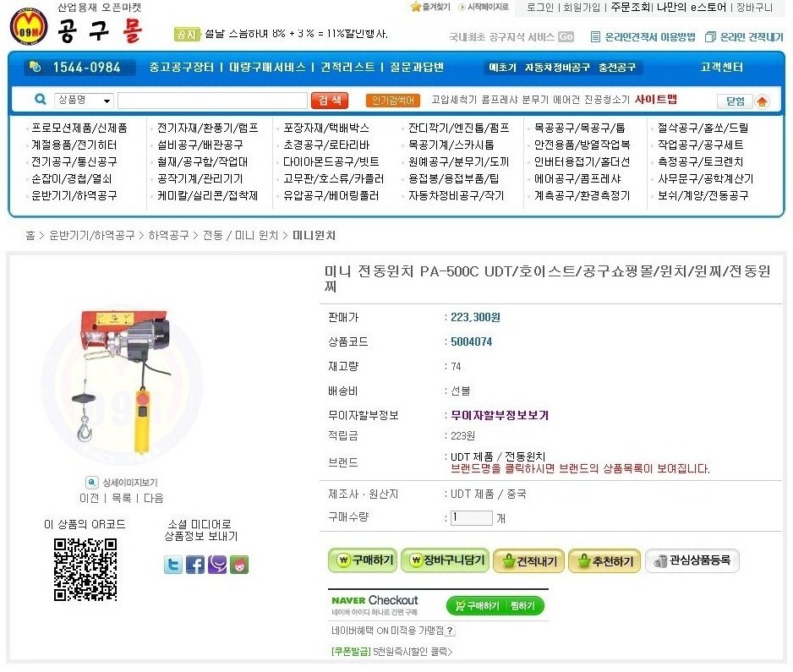Select the 전기공구/통신공구 category

[74, 161]
